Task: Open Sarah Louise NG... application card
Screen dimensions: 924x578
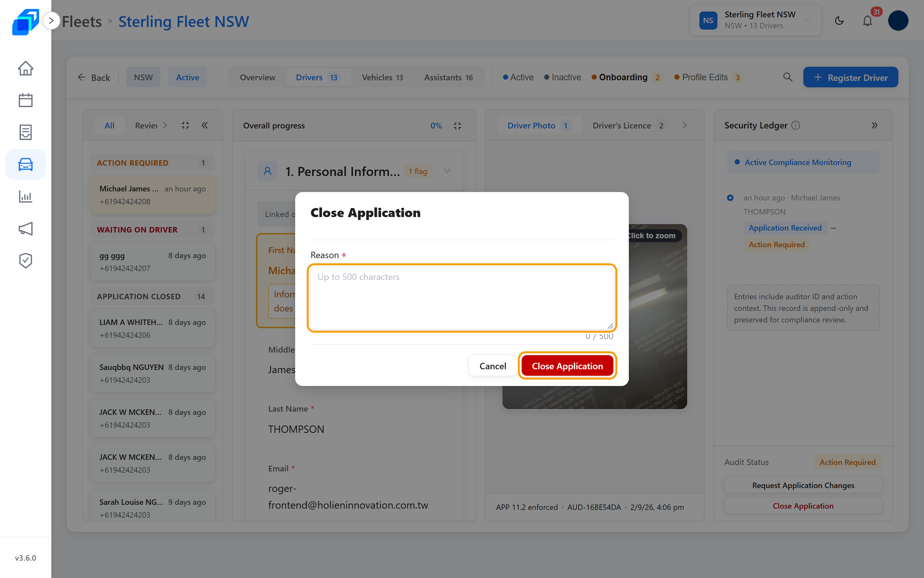Action: click(x=152, y=504)
